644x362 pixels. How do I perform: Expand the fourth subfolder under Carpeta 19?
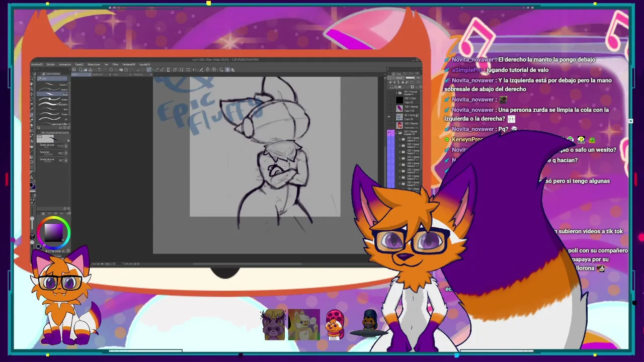pyautogui.click(x=400, y=158)
